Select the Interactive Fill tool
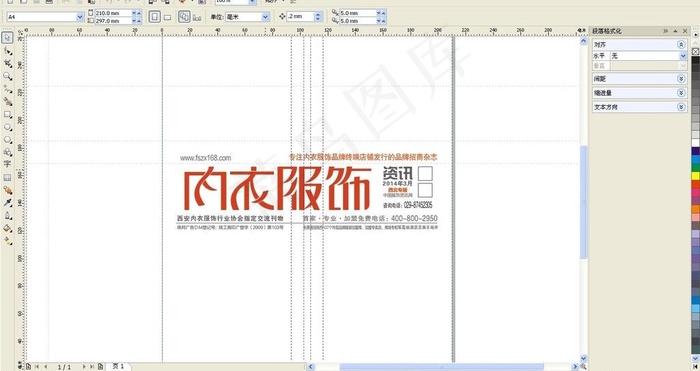 pyautogui.click(x=7, y=241)
